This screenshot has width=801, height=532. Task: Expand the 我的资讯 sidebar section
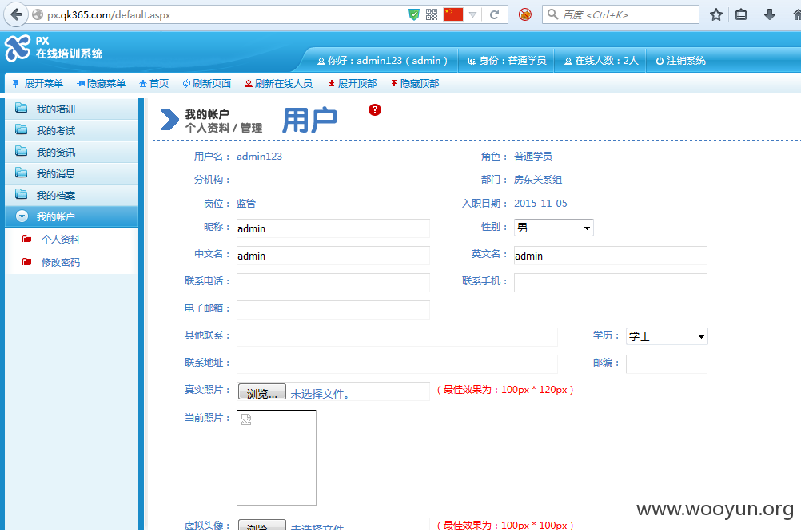click(71, 152)
